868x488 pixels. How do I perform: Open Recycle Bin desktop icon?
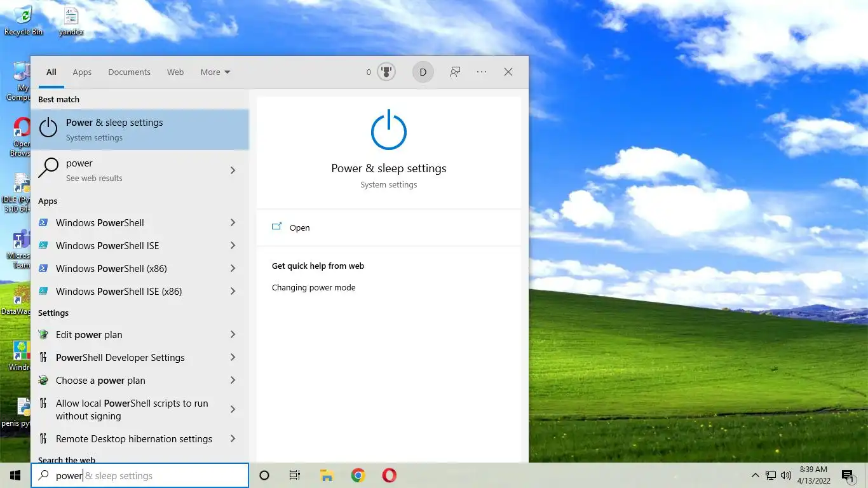click(x=24, y=20)
